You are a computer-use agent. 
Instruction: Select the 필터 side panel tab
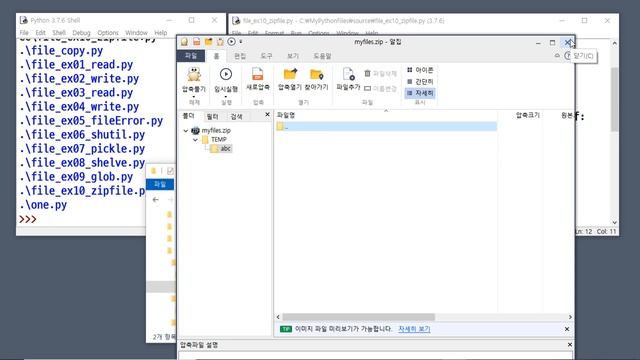click(213, 117)
